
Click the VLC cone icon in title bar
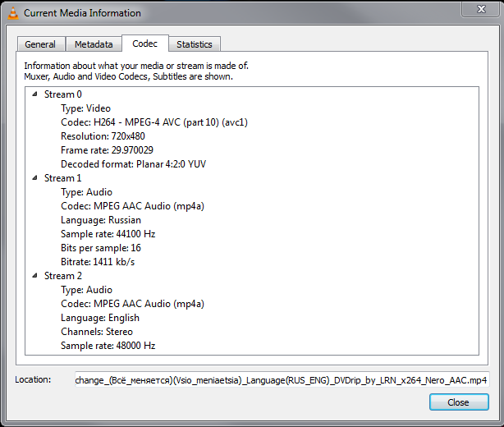click(x=13, y=13)
